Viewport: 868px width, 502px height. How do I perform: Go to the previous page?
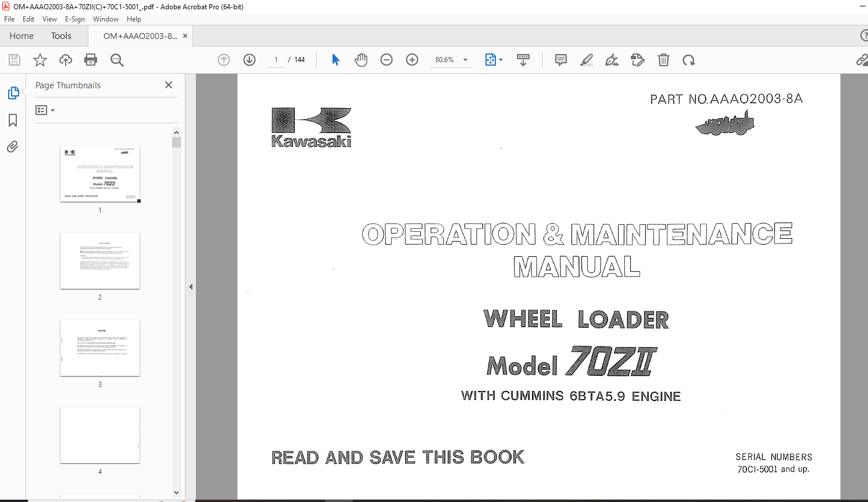tap(224, 60)
